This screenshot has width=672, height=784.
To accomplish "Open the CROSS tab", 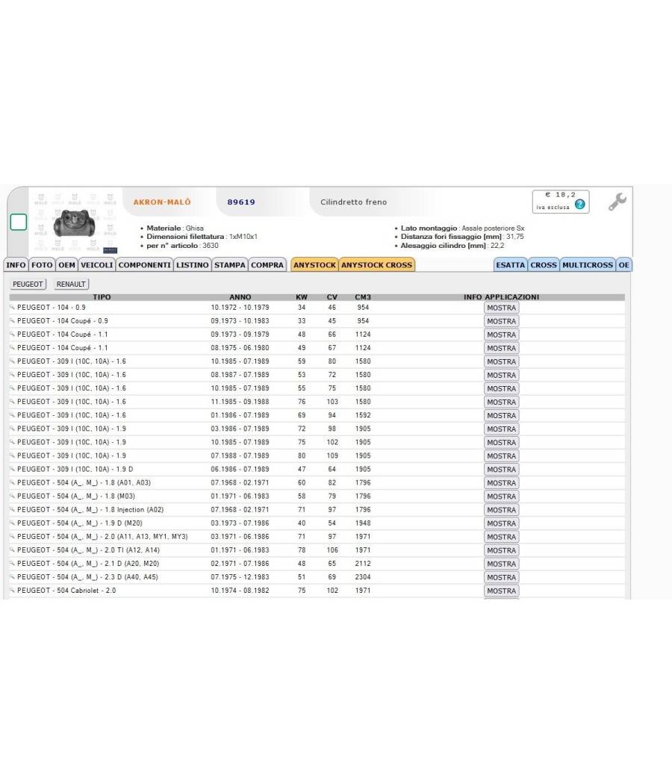I will [544, 265].
